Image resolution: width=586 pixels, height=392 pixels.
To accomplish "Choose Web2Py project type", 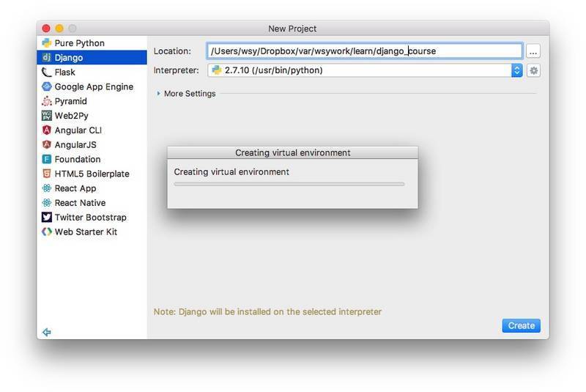I will coord(92,116).
